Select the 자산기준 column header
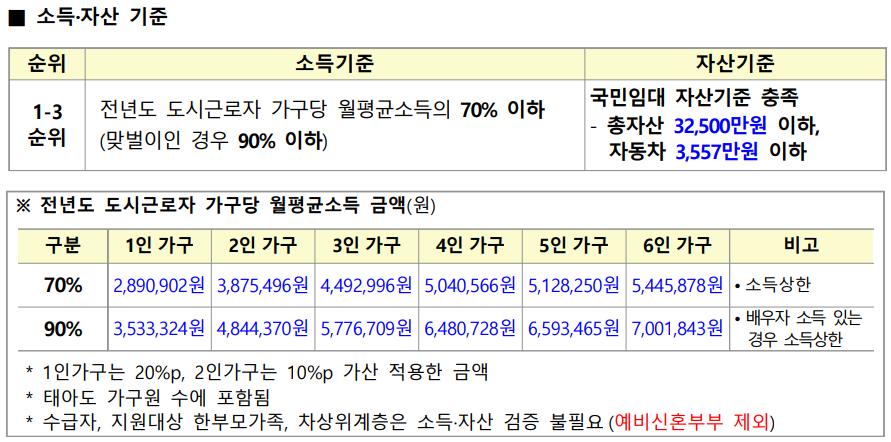This screenshot has height=442, width=891. tap(735, 64)
